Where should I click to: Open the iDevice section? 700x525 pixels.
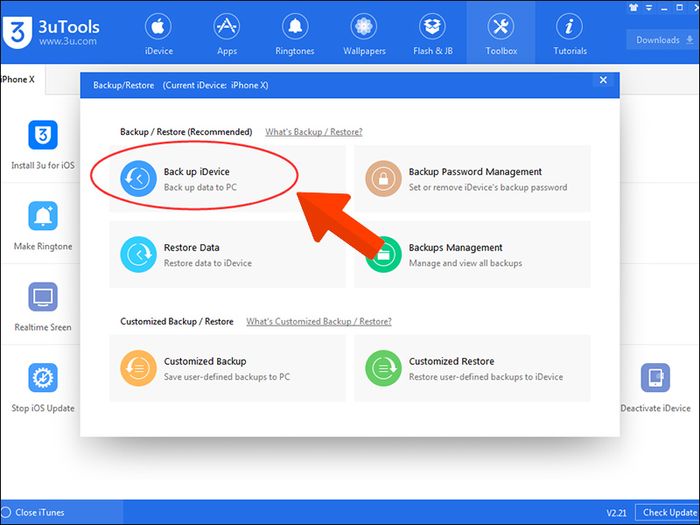coord(158,34)
